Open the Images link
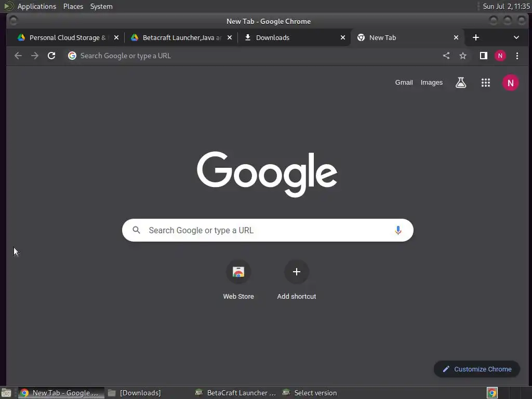This screenshot has width=532, height=399. pyautogui.click(x=432, y=83)
